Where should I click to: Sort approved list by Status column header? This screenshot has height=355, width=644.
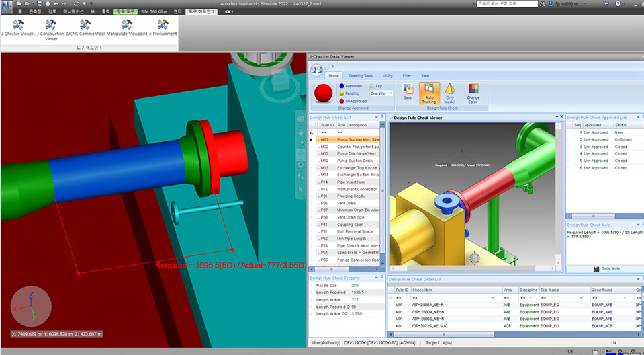click(x=629, y=125)
